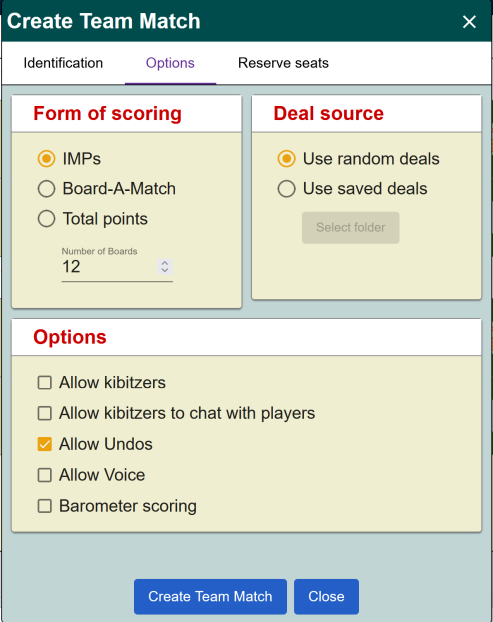The height and width of the screenshot is (622, 493).
Task: Go to the Reserve seats tab
Action: click(283, 63)
